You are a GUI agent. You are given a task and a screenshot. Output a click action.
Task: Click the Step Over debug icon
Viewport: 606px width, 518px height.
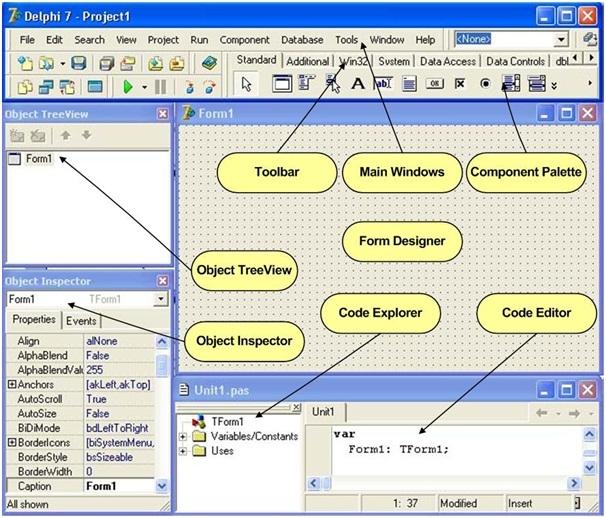[x=210, y=87]
